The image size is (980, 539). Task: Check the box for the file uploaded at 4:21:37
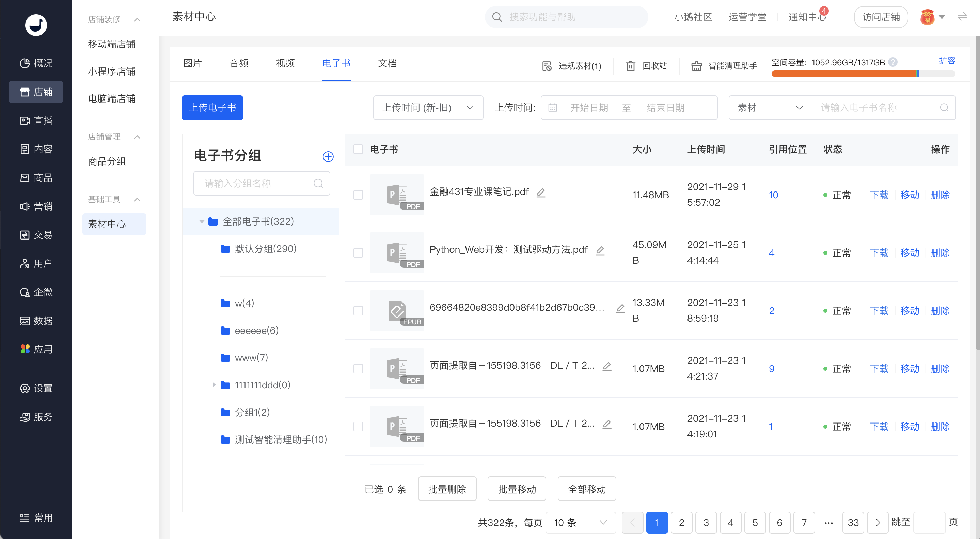[x=358, y=368]
